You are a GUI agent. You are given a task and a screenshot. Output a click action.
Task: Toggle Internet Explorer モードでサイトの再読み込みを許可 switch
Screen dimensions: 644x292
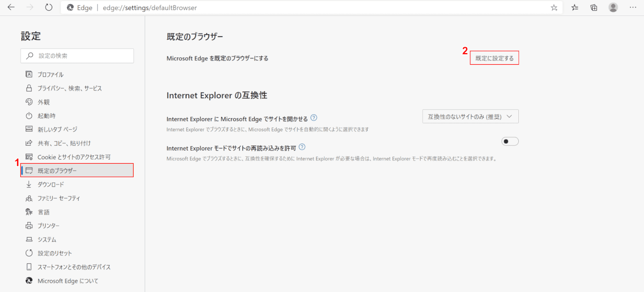(x=510, y=141)
